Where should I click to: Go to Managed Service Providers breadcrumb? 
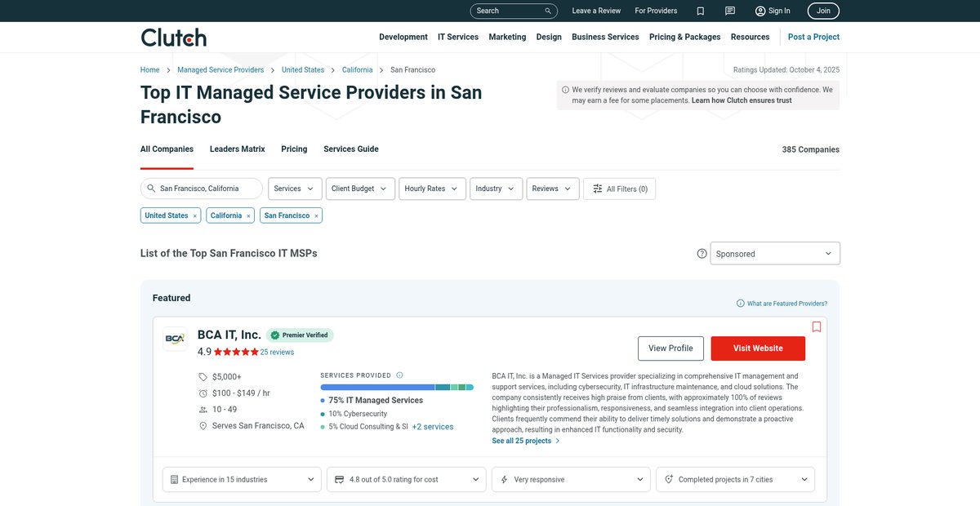pos(220,70)
